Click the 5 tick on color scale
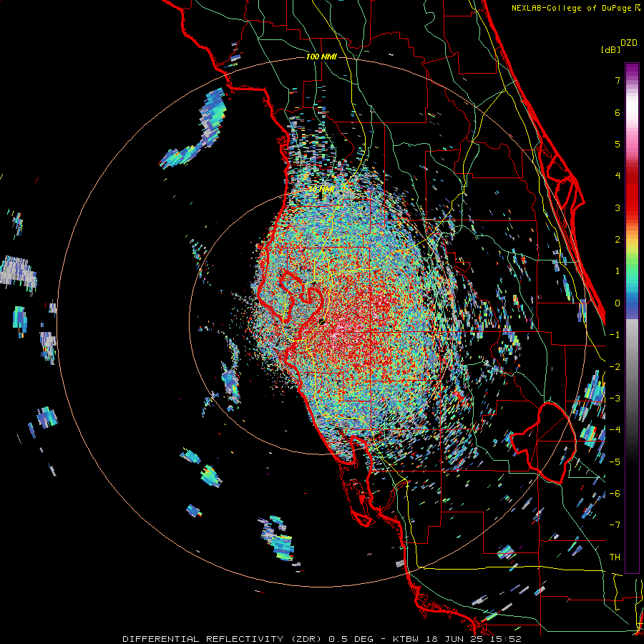Image resolution: width=644 pixels, height=644 pixels. [618, 144]
